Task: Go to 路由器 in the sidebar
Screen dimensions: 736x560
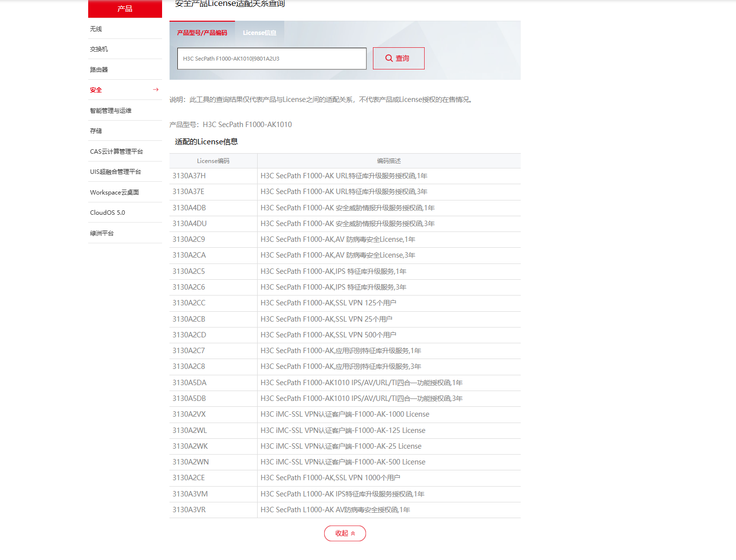Action: pyautogui.click(x=99, y=70)
